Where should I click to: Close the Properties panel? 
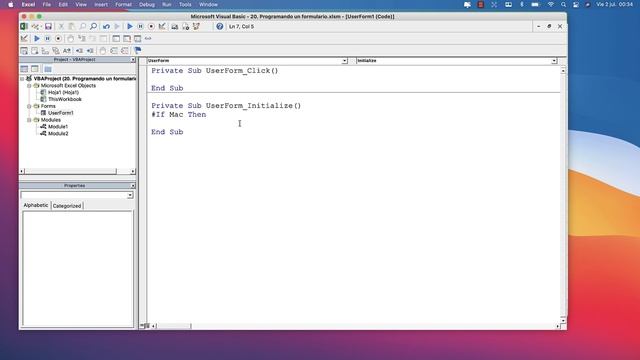pyautogui.click(x=133, y=186)
